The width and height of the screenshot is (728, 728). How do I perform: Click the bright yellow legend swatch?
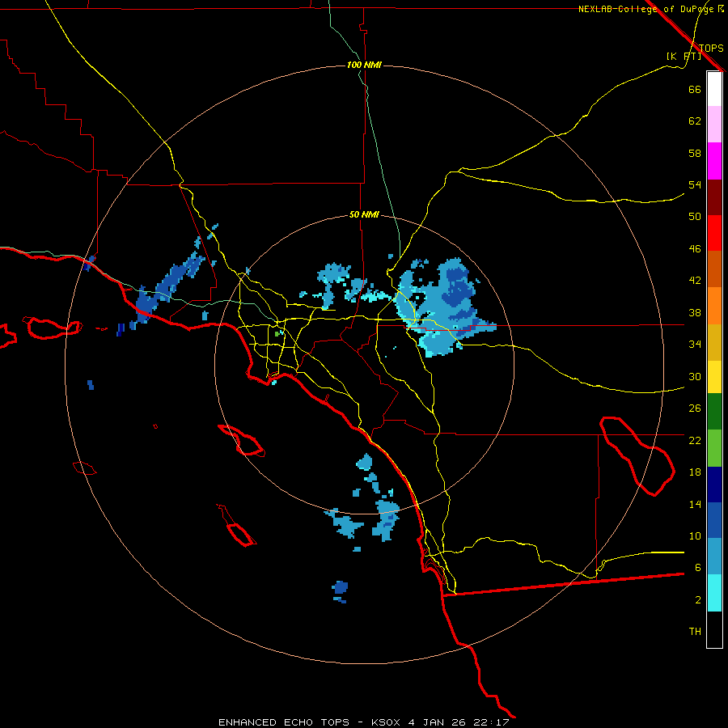714,377
